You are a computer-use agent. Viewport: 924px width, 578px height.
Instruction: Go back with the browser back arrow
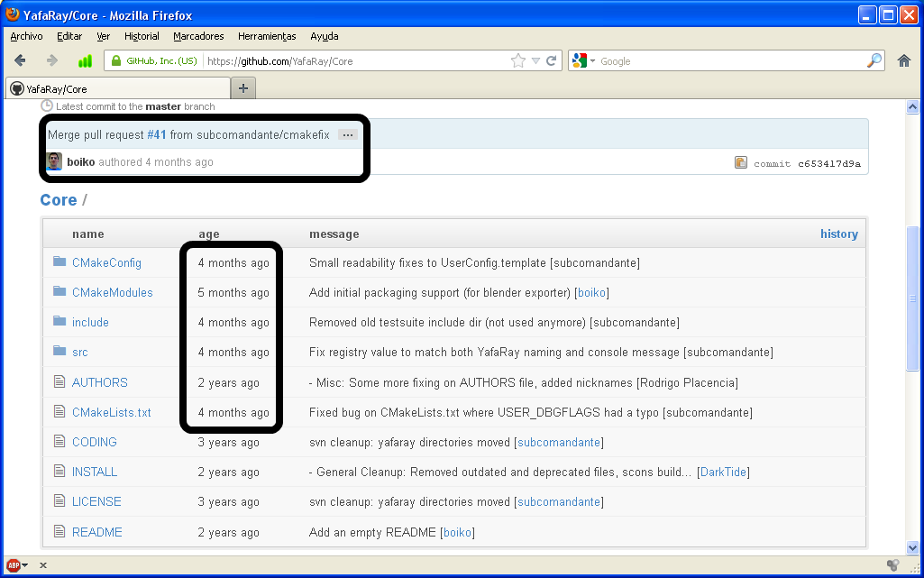coord(20,60)
